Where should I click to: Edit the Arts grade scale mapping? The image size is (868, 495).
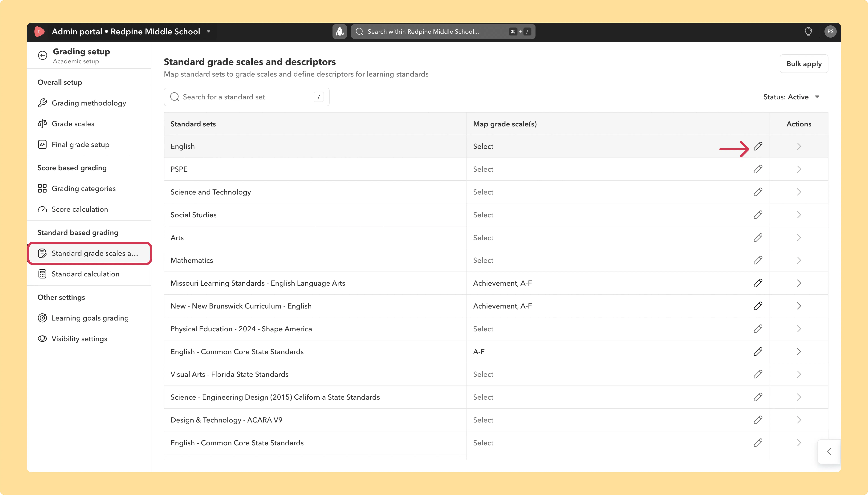(758, 237)
